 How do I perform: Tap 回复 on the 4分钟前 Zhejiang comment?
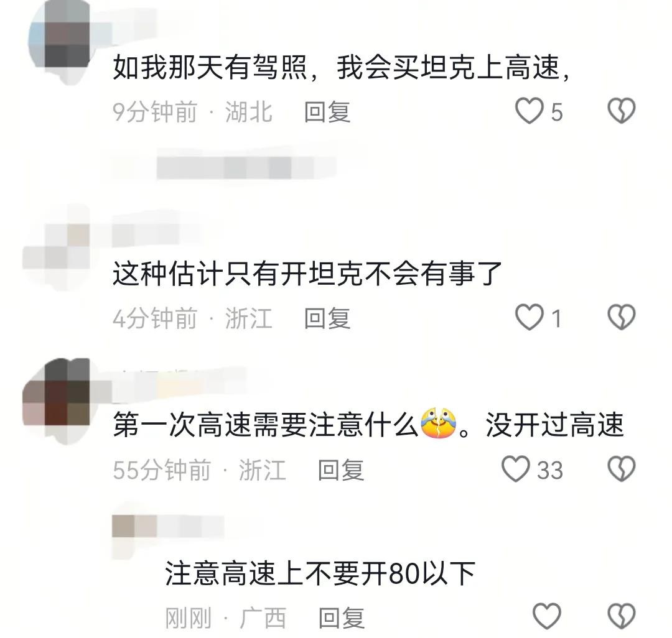tap(327, 318)
